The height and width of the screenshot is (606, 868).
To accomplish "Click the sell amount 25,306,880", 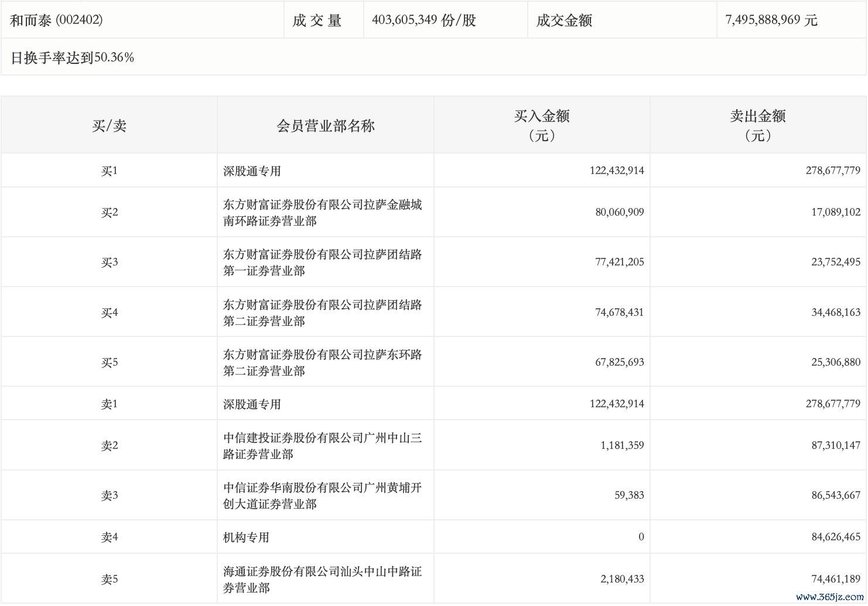I will [836, 362].
